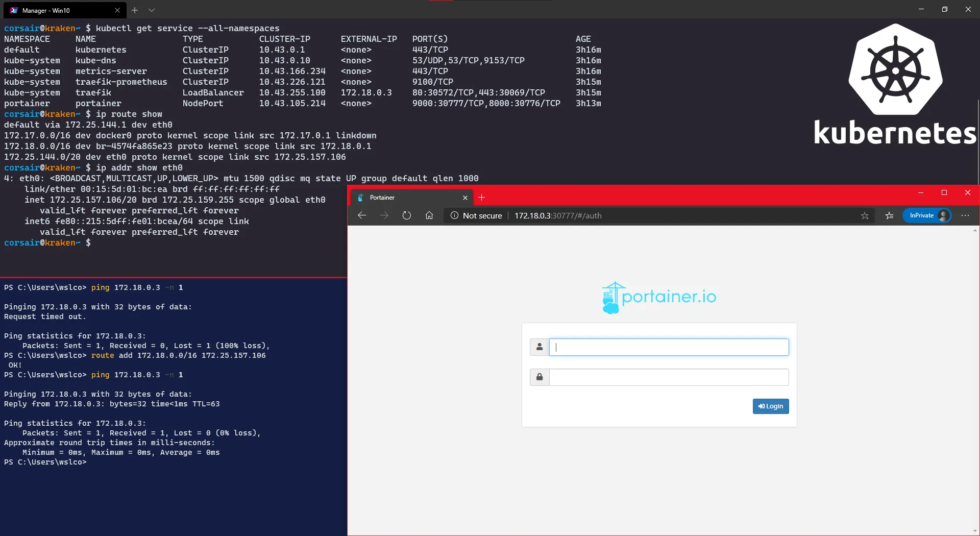Image resolution: width=980 pixels, height=536 pixels.
Task: Open the favorites list icon
Action: coord(889,215)
